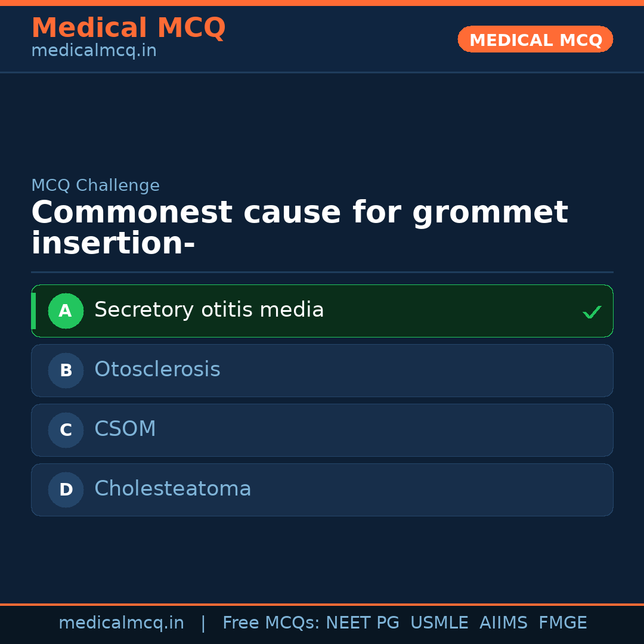Open the medicalmcq.in link in the footer
This screenshot has height=644, width=644.
click(x=121, y=623)
